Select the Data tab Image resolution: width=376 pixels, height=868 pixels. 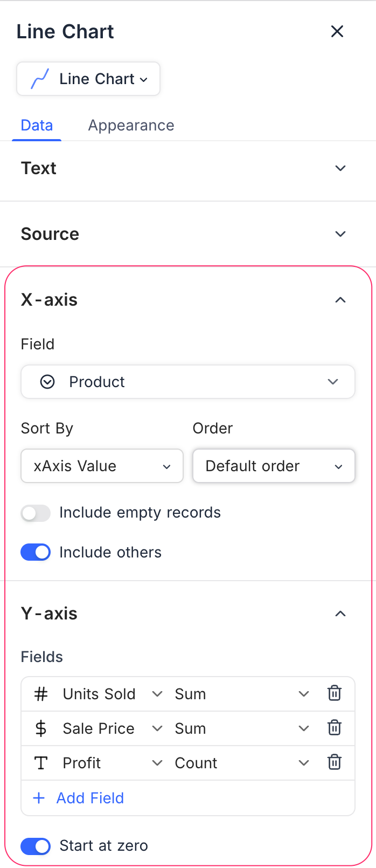pyautogui.click(x=37, y=125)
